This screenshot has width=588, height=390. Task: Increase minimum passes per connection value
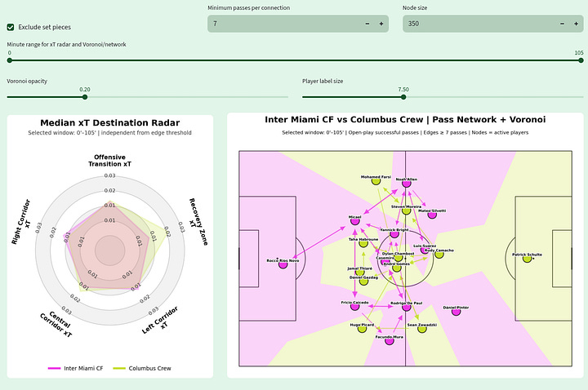381,24
